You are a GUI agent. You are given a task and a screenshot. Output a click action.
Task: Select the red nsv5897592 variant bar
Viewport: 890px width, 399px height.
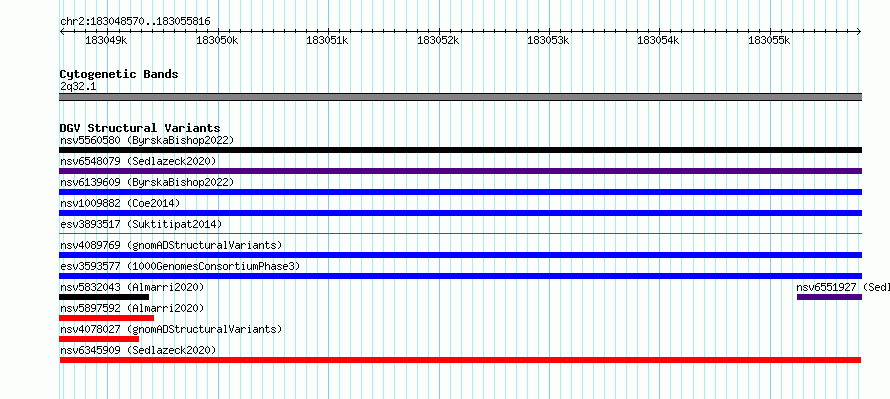tap(106, 318)
